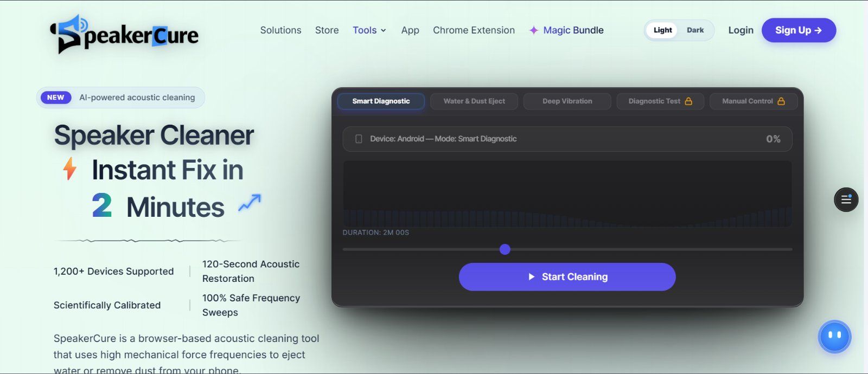Screen dimensions: 868x374
Task: Click the SpeakerCure logo
Action: (x=124, y=34)
